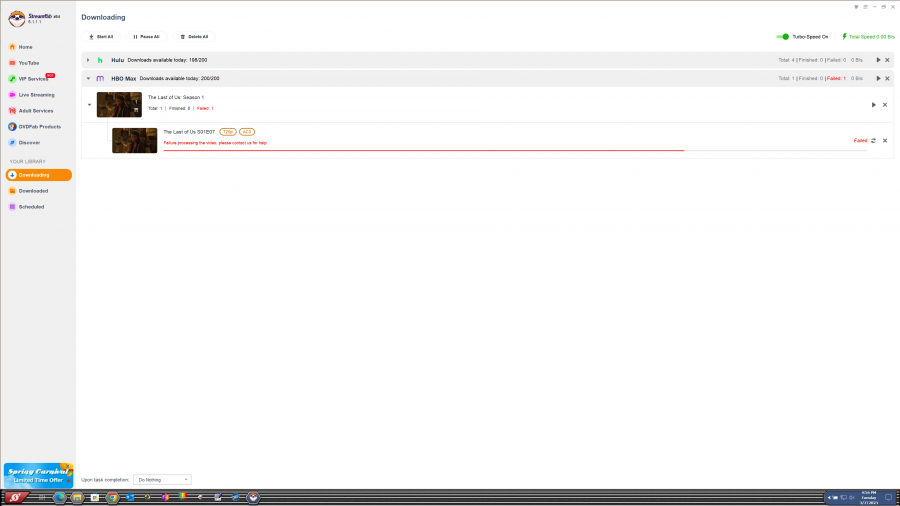Image resolution: width=900 pixels, height=506 pixels.
Task: Click the Pause All button
Action: tap(146, 37)
